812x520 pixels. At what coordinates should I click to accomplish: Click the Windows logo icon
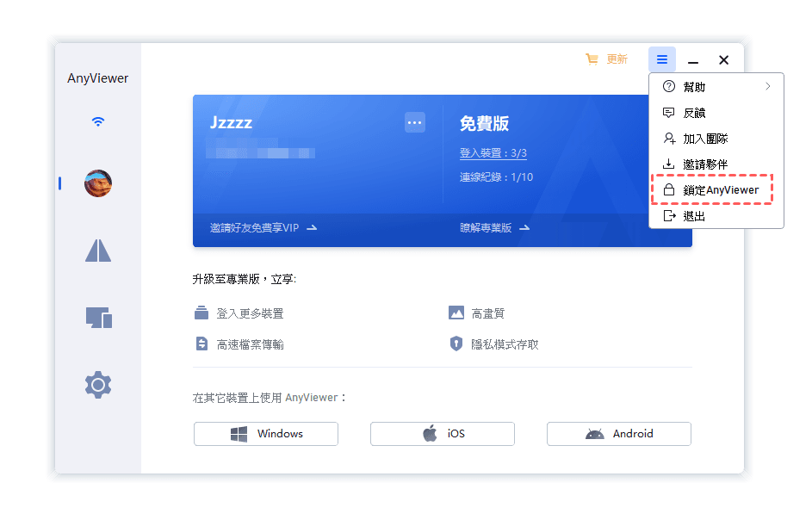[x=239, y=434]
